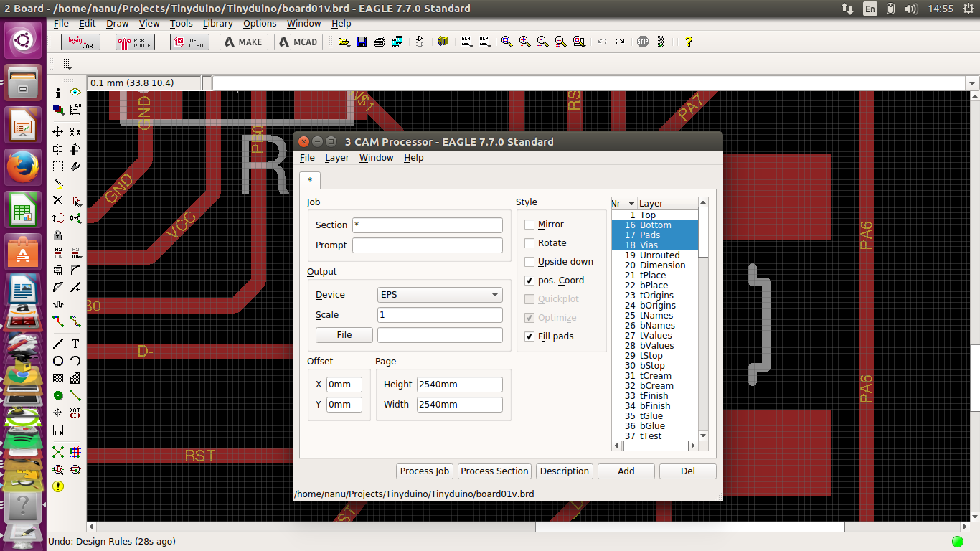Open the PCB Quote tool

[x=134, y=42]
